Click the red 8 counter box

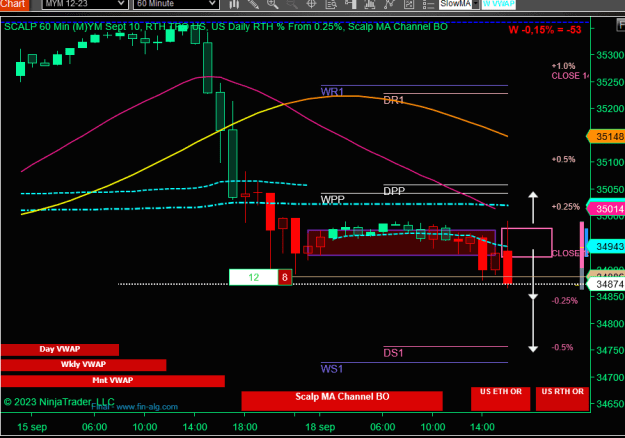(285, 277)
